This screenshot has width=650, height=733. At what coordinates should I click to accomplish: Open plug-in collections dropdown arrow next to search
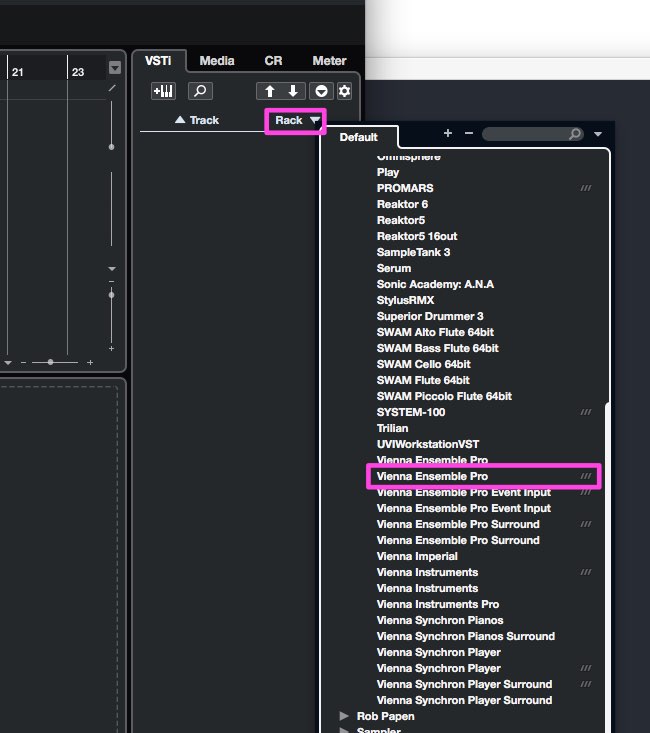598,134
